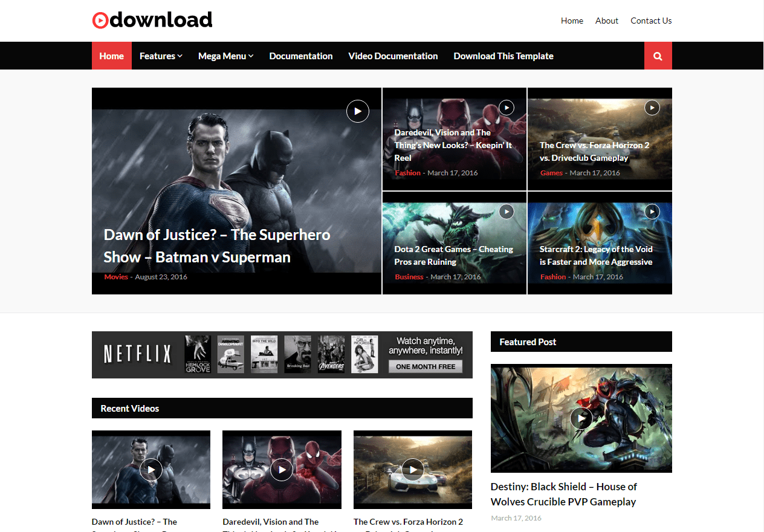Play The Crew vs. Forza in Recent Videos

coord(413,470)
